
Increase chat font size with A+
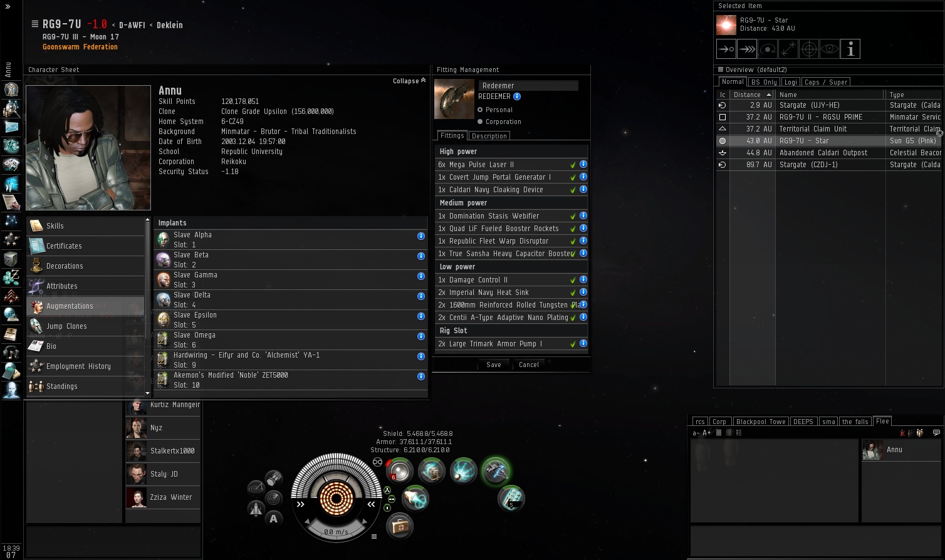(x=707, y=432)
